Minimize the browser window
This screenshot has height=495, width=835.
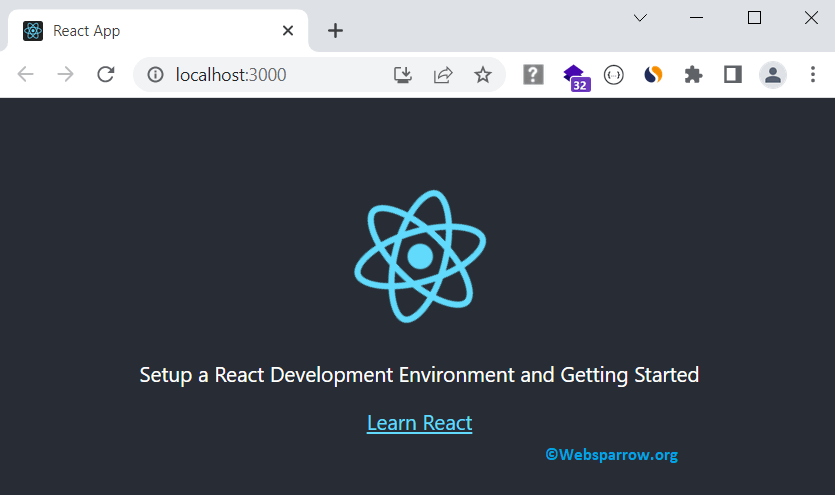[x=697, y=18]
